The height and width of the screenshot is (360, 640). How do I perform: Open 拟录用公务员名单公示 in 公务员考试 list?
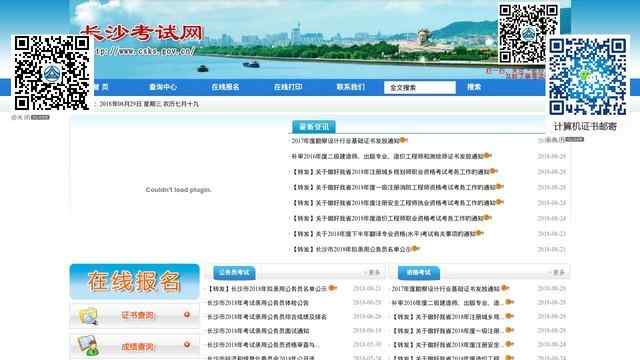tap(267, 289)
